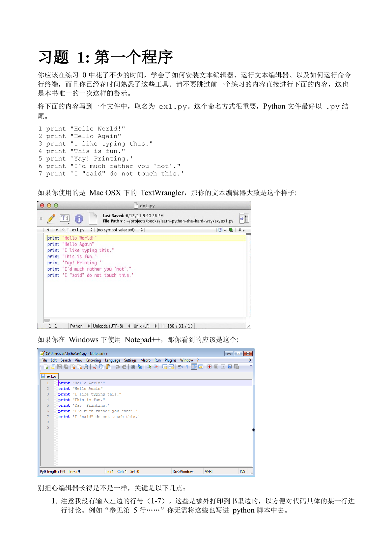Go to previous document arrow in TextWrangler
392x555 pixels.
pyautogui.click(x=48, y=230)
